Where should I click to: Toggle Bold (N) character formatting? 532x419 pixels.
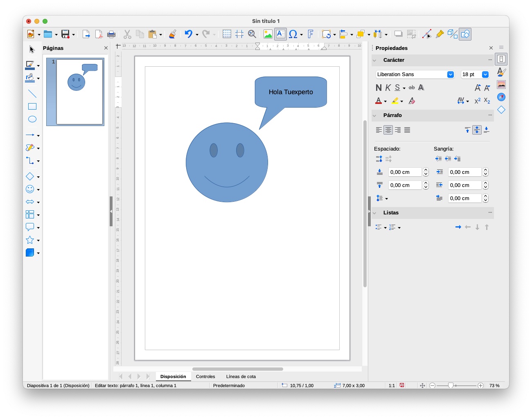pos(379,88)
